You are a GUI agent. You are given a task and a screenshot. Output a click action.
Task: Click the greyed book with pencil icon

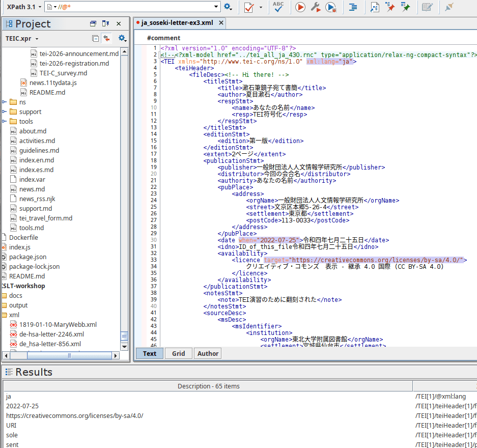(427, 7)
